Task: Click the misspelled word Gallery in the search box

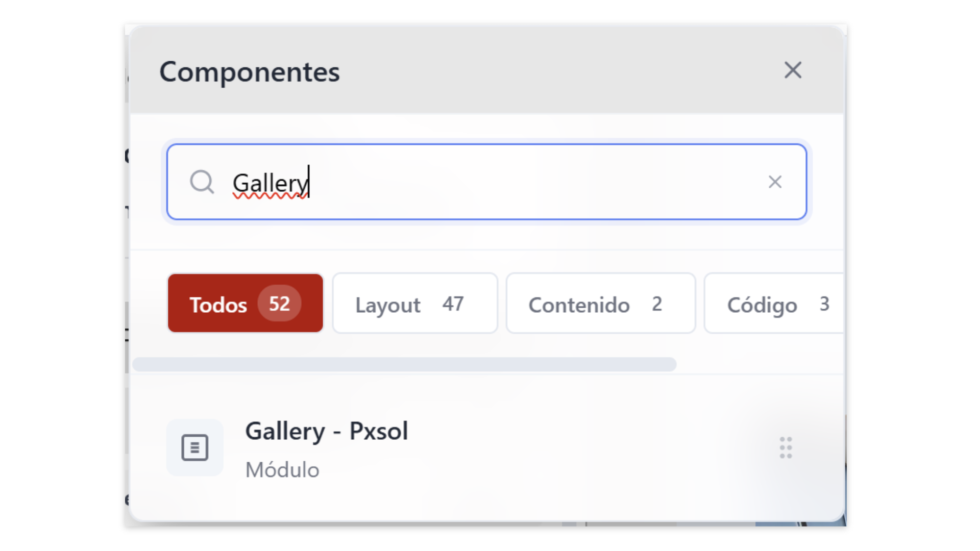Action: [270, 183]
